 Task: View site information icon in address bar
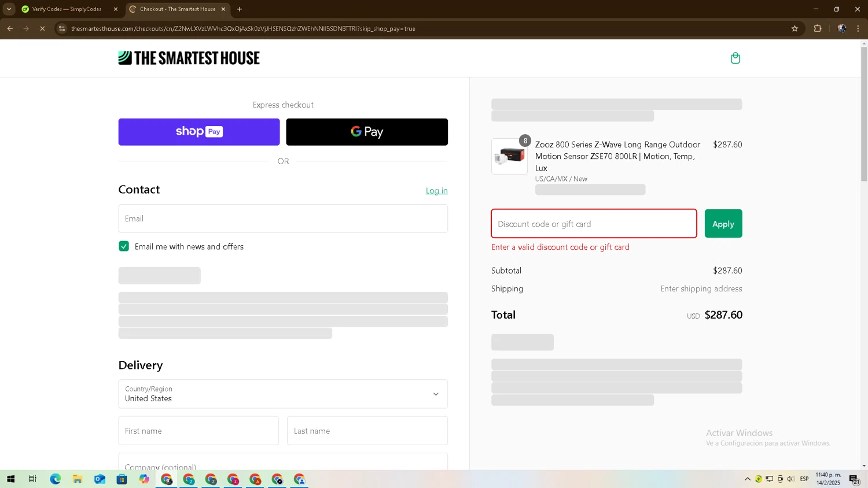[x=62, y=28]
